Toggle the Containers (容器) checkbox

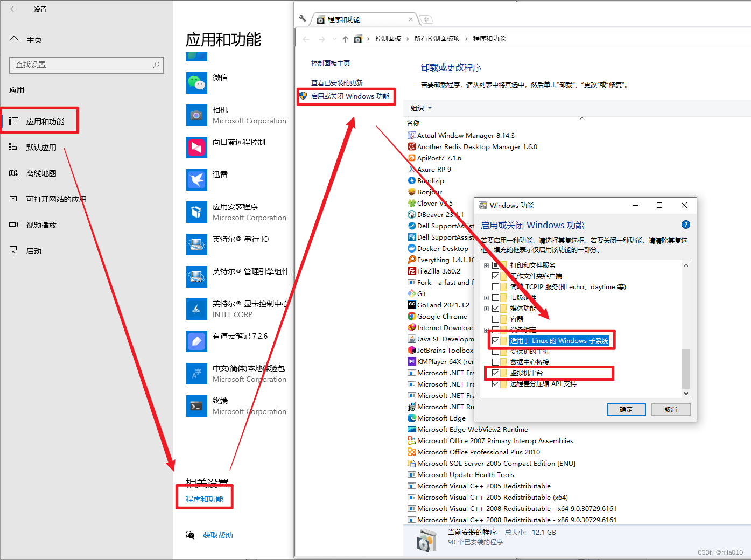(496, 319)
